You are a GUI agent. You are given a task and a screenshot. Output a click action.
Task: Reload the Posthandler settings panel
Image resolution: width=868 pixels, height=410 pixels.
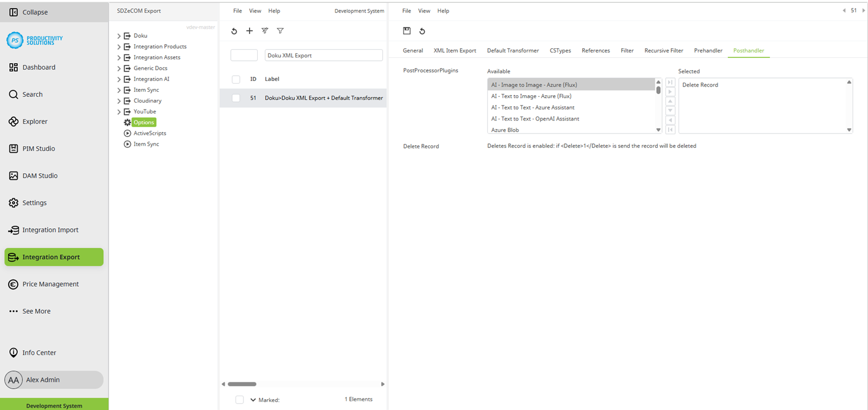click(x=423, y=31)
